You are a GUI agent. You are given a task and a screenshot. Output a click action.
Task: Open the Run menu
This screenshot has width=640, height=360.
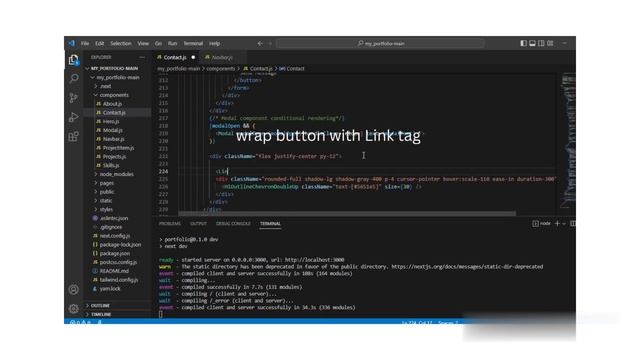tap(173, 43)
